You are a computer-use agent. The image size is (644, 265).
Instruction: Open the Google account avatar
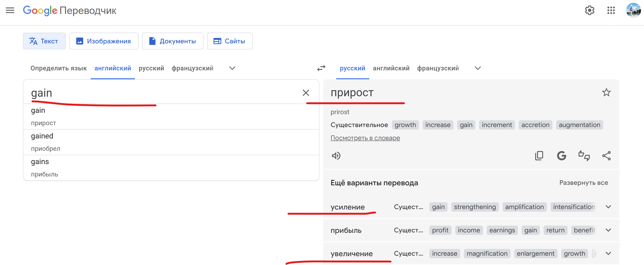[x=633, y=10]
